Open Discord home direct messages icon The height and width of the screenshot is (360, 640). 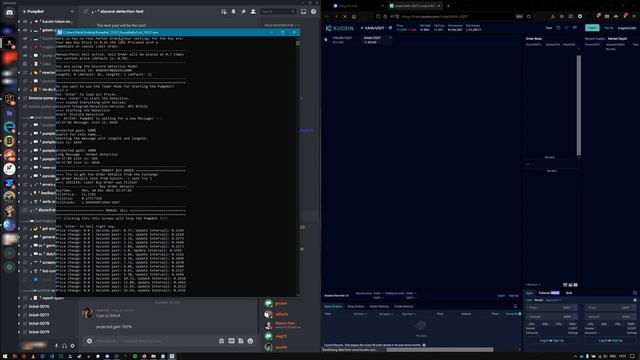(9, 13)
